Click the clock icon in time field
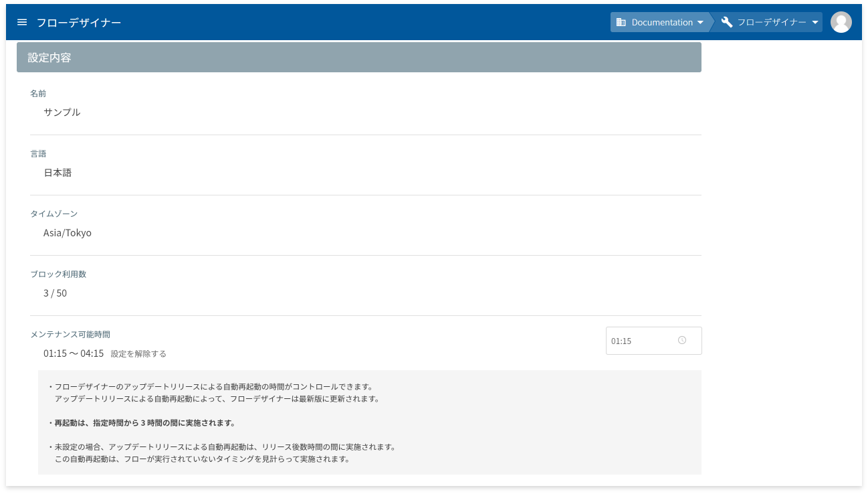 682,340
